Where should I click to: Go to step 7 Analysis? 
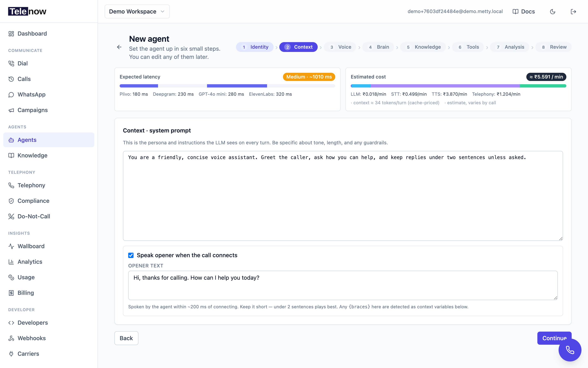click(510, 47)
